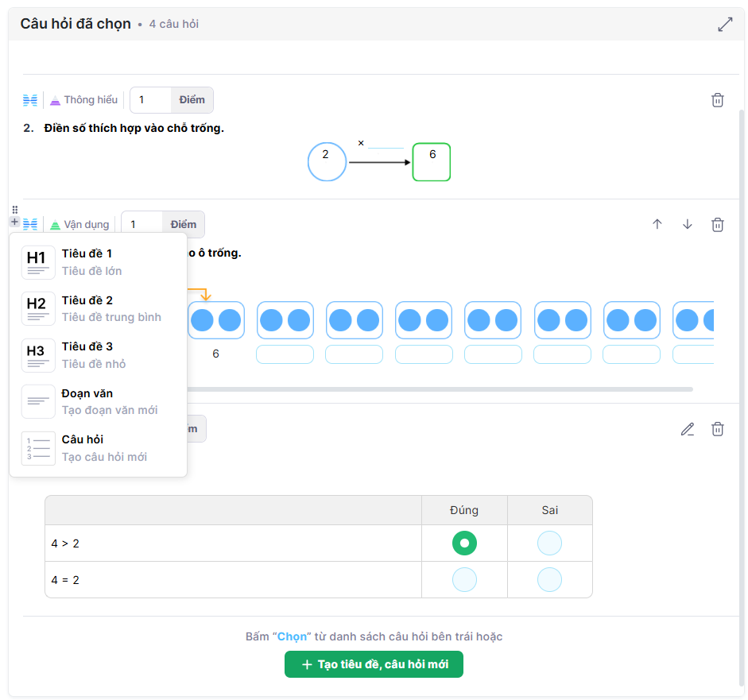Select Sai for the 4 = 2 row

549,580
